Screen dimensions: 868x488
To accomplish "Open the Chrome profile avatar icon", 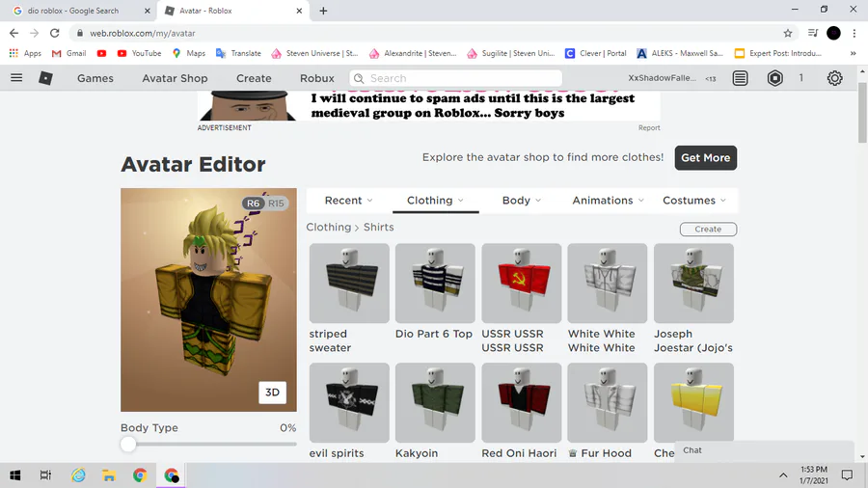I will click(833, 33).
